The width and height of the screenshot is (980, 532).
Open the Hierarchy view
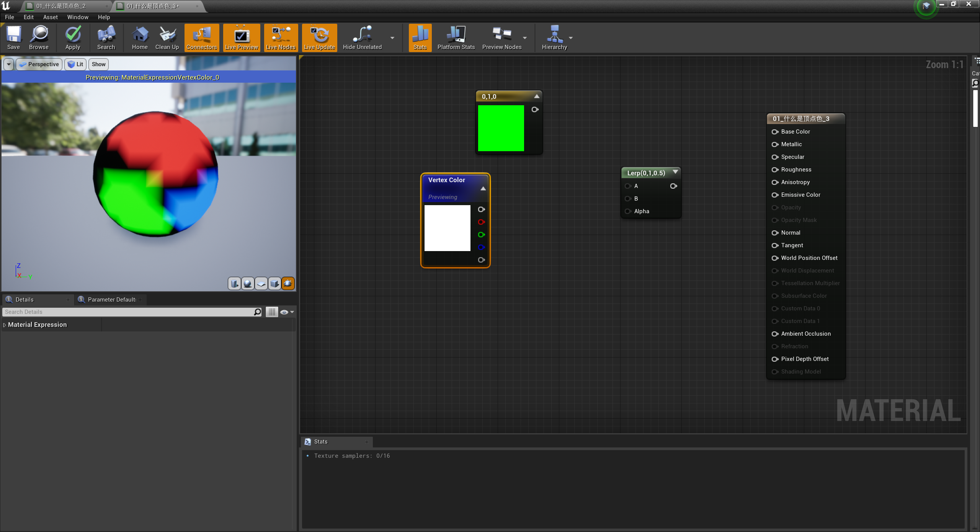point(554,37)
